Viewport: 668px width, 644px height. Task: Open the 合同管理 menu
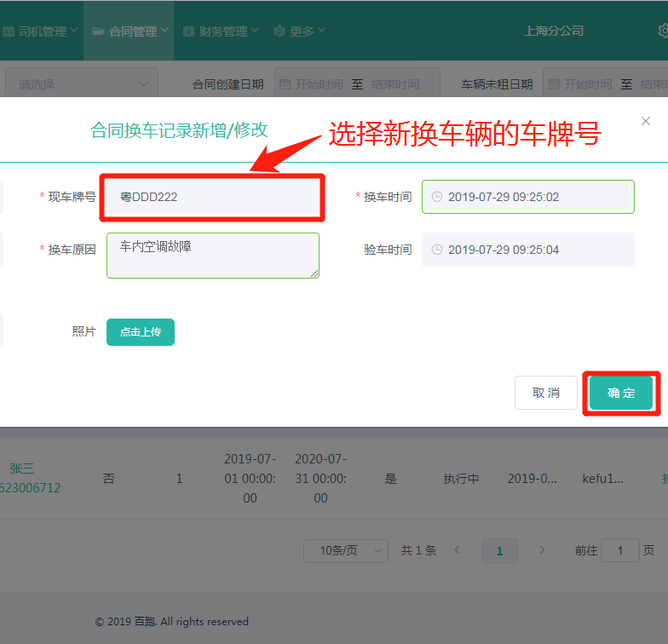pyautogui.click(x=133, y=32)
